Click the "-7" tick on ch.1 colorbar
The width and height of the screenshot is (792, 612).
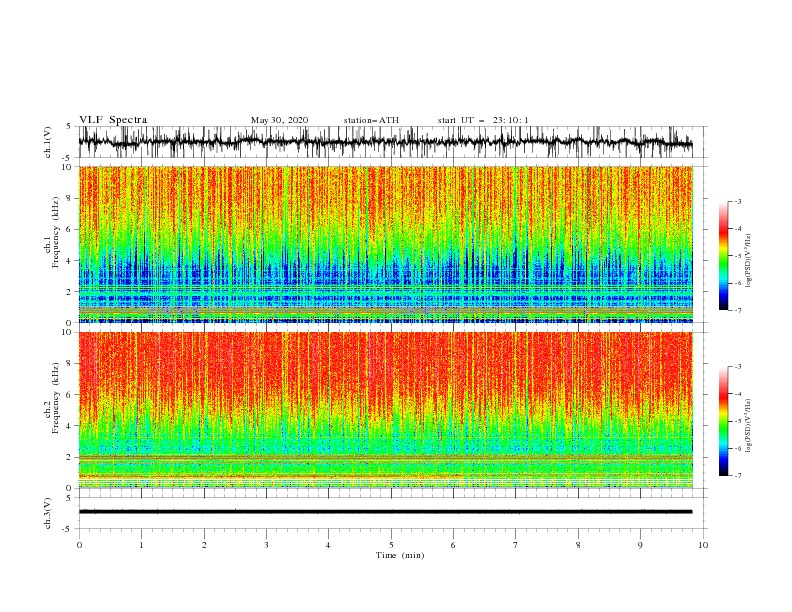tap(738, 310)
